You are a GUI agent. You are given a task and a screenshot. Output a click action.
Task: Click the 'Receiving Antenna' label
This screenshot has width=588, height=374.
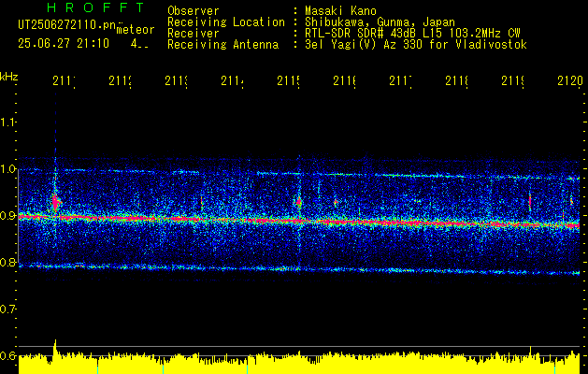tap(223, 45)
